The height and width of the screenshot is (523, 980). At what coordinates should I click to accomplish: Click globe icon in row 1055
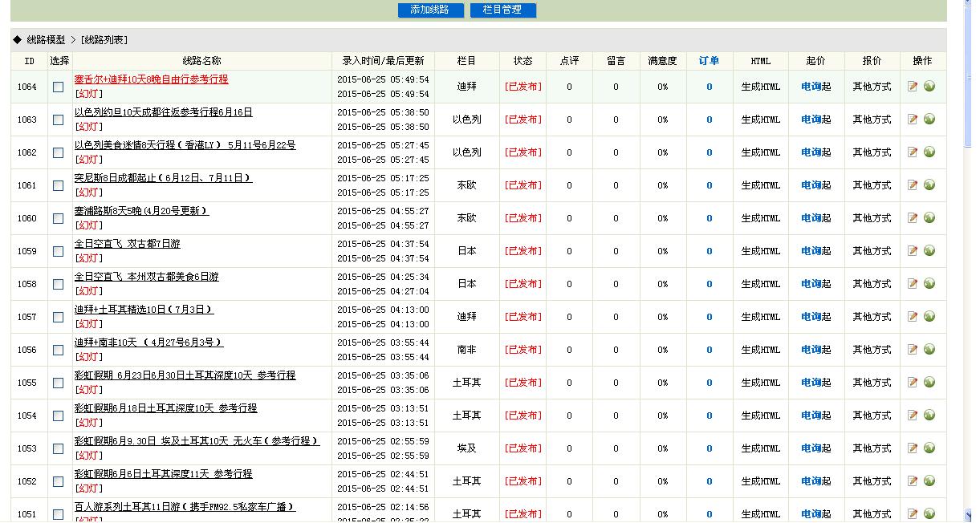[929, 382]
